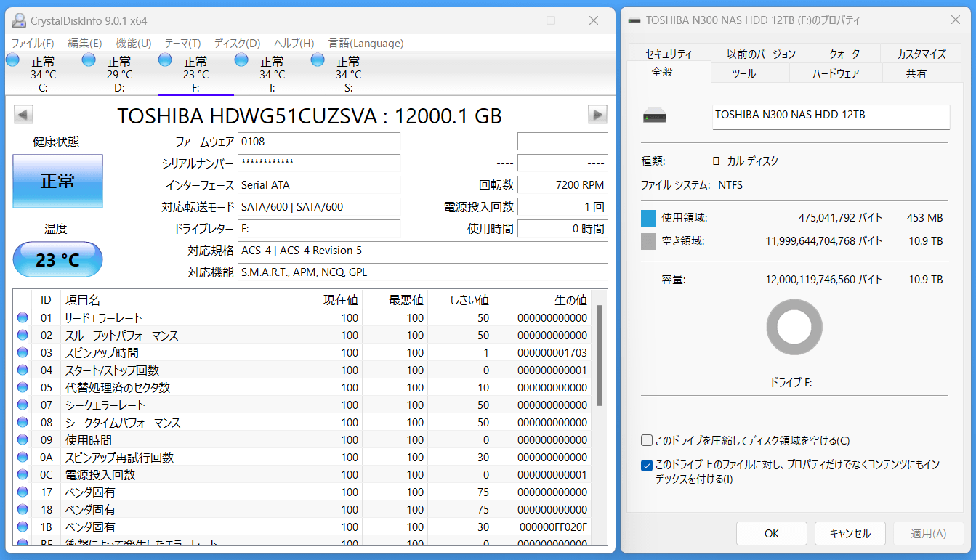Click status orb for ID 09 使用時間 row
Image resolution: width=976 pixels, height=560 pixels.
[x=23, y=440]
